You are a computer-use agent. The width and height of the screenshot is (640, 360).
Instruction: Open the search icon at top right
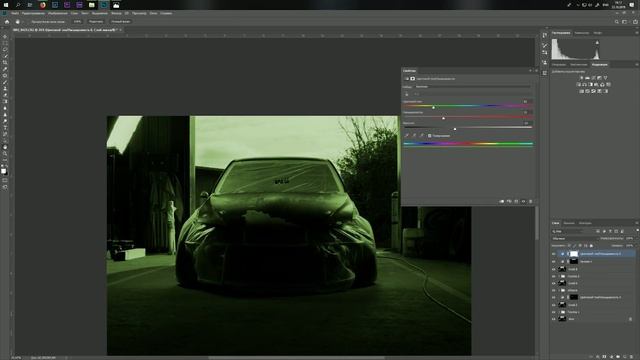(x=617, y=22)
